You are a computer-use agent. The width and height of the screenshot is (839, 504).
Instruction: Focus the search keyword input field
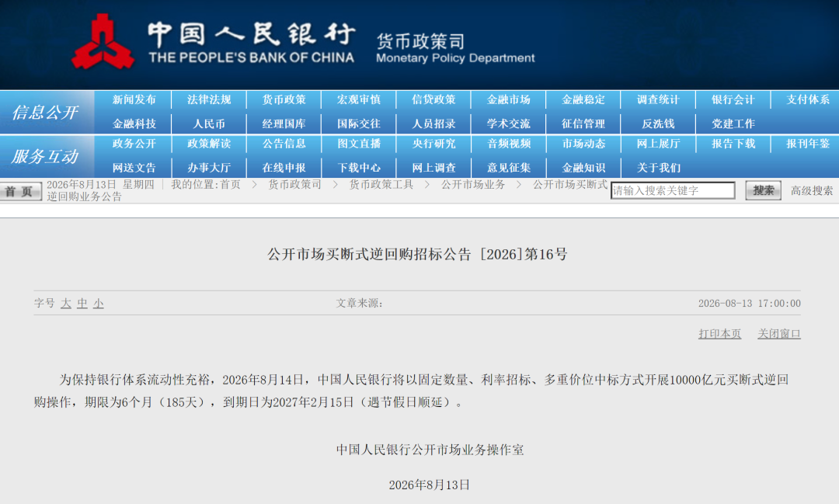(673, 190)
